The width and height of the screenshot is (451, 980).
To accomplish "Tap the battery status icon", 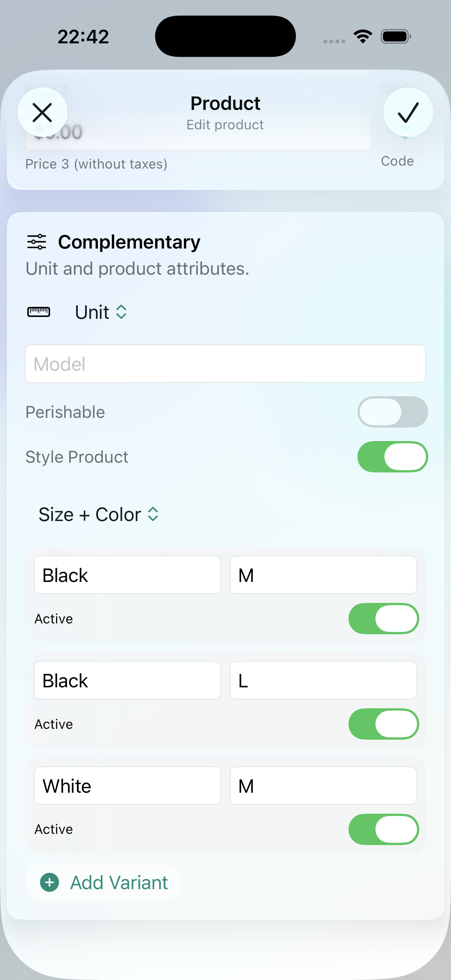I will [x=396, y=37].
